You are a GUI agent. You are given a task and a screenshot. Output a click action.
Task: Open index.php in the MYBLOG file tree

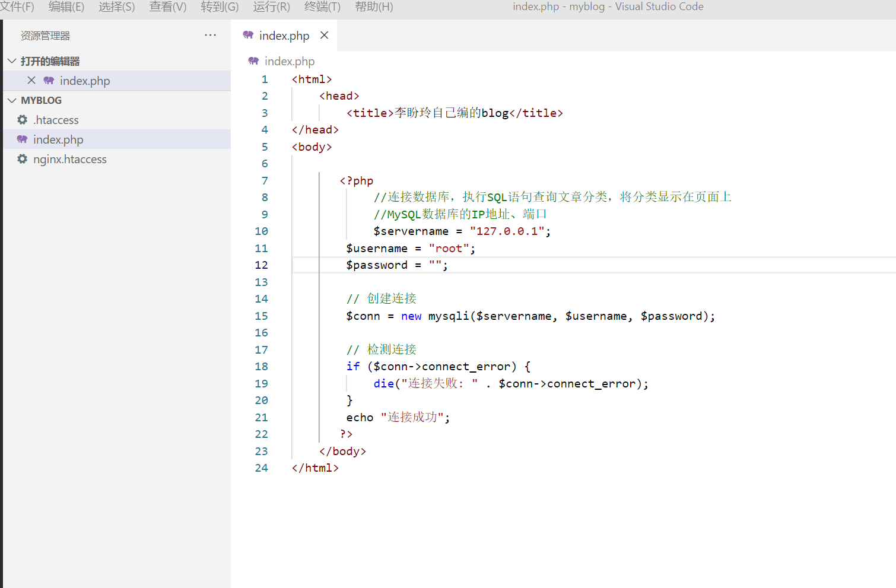(x=117, y=139)
